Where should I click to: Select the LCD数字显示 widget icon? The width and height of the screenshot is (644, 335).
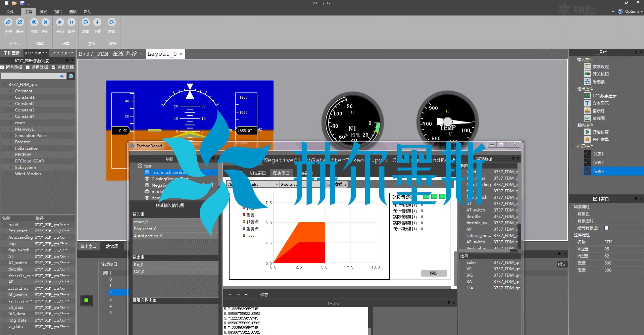coord(587,96)
